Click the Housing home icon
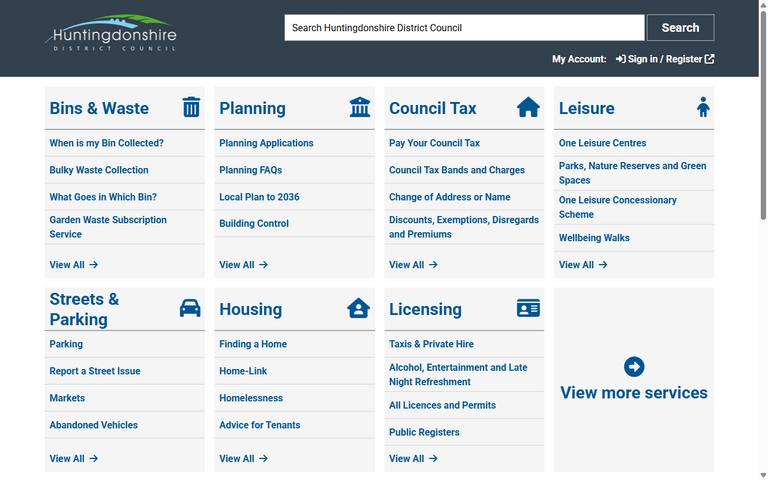Screen dimensions: 768x480 [x=359, y=308]
